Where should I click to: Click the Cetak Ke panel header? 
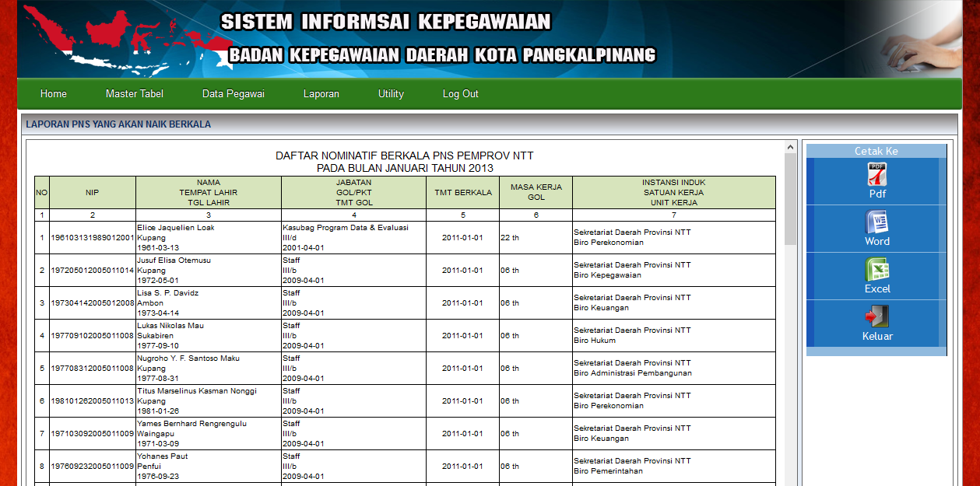(x=876, y=151)
